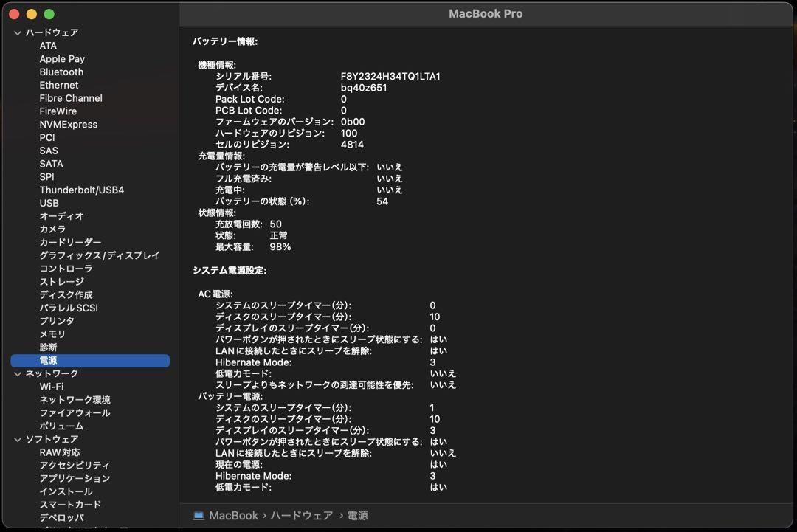Show グラフィックス/ディスプレイ details
Screen dimensions: 797x532
click(x=100, y=255)
